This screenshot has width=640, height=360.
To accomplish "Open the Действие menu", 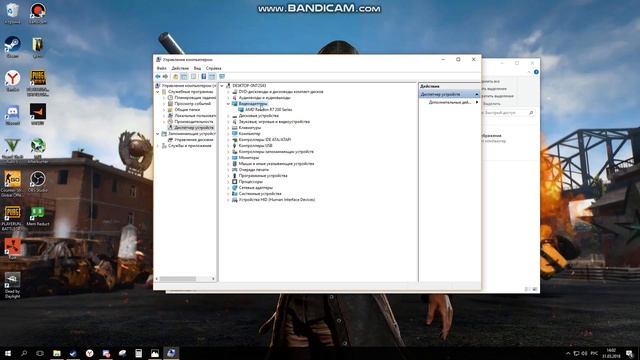I will (180, 68).
